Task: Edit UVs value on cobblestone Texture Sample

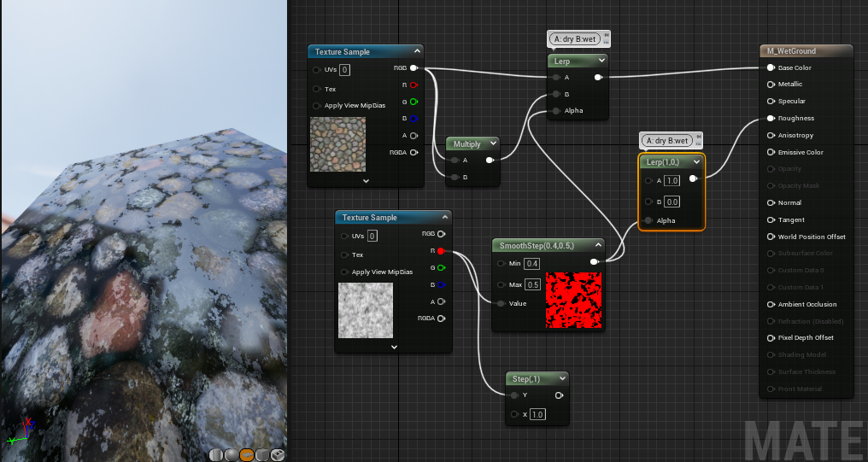Action: click(344, 70)
